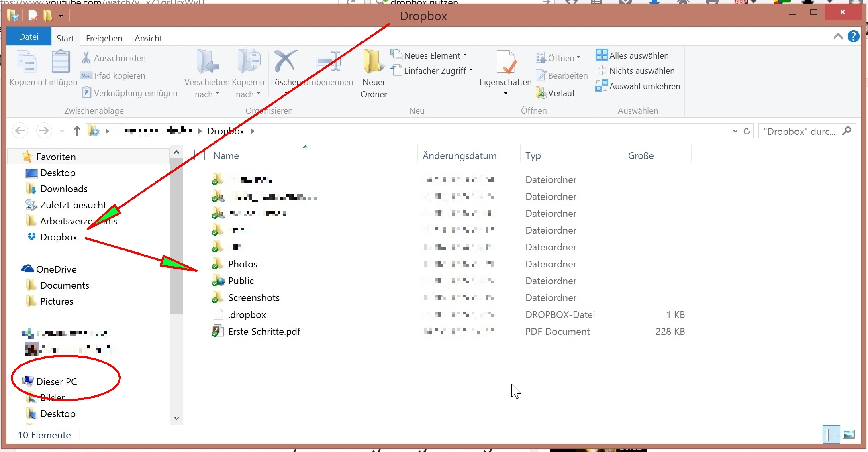Click Auswahl umkehren option
868x452 pixels.
pyautogui.click(x=644, y=86)
